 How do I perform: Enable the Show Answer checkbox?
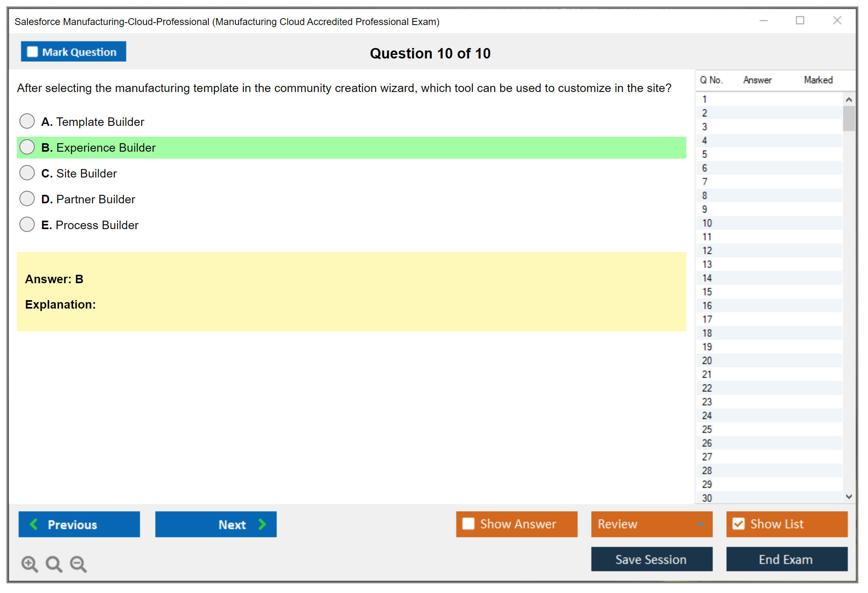click(x=468, y=524)
